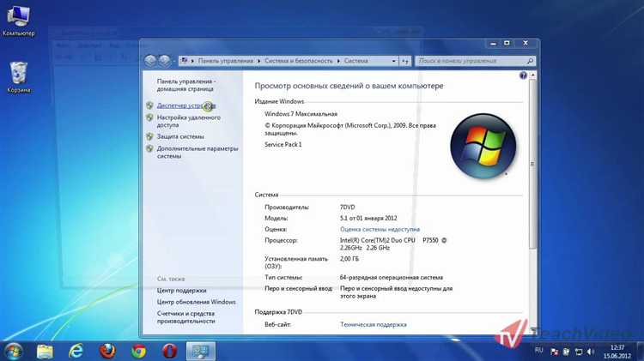Click shield icon next to Настройка удаленного доступа
Screen dimensions: 644x361
[150, 117]
